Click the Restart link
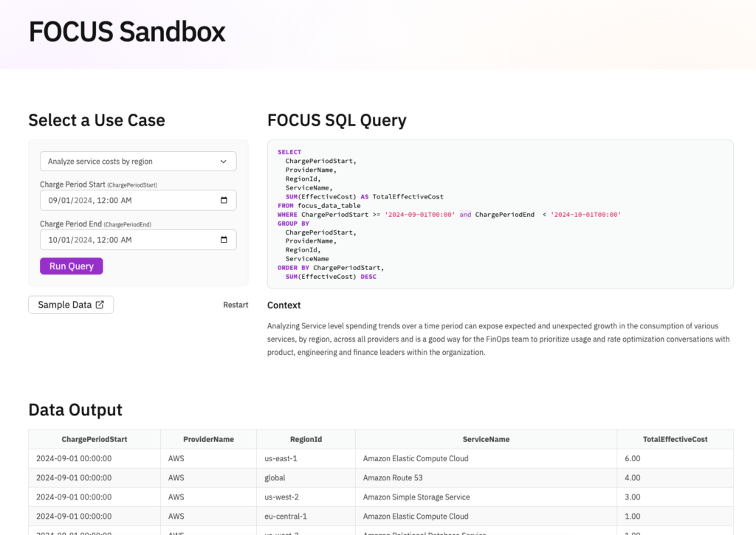Image resolution: width=756 pixels, height=535 pixels. [x=236, y=304]
